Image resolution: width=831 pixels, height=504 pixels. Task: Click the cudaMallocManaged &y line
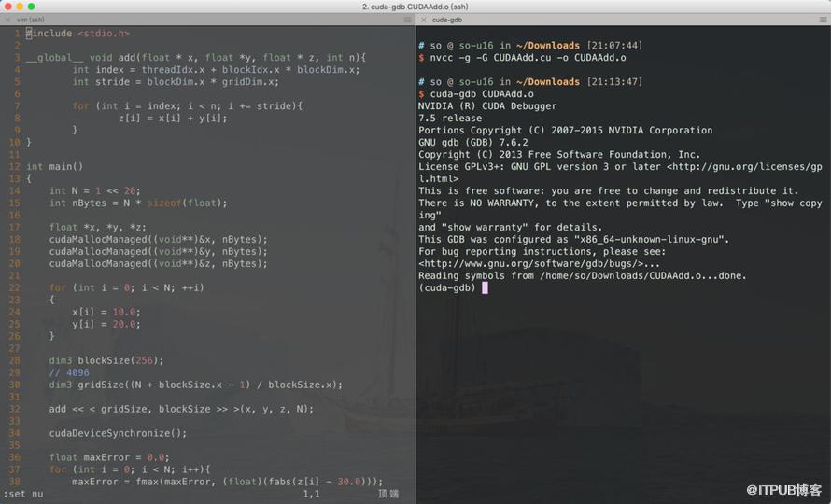(x=159, y=252)
